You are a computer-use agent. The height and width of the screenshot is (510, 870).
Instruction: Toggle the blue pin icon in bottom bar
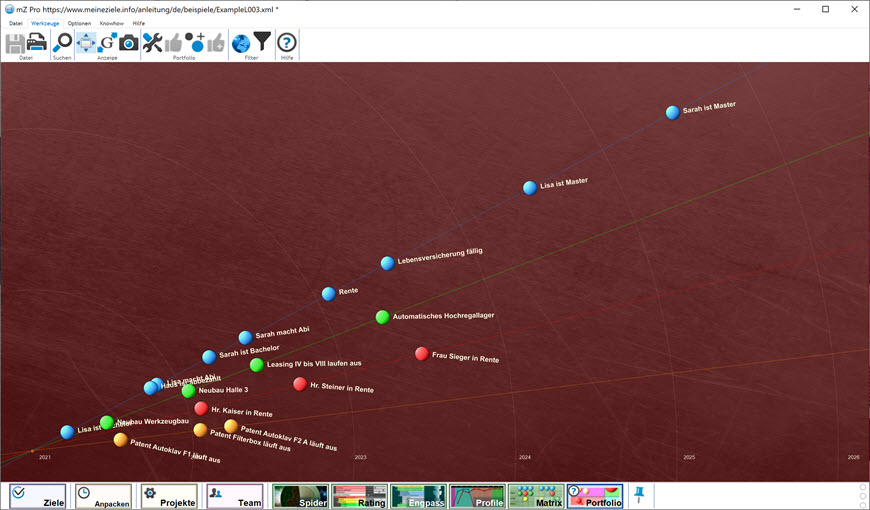coord(639,495)
